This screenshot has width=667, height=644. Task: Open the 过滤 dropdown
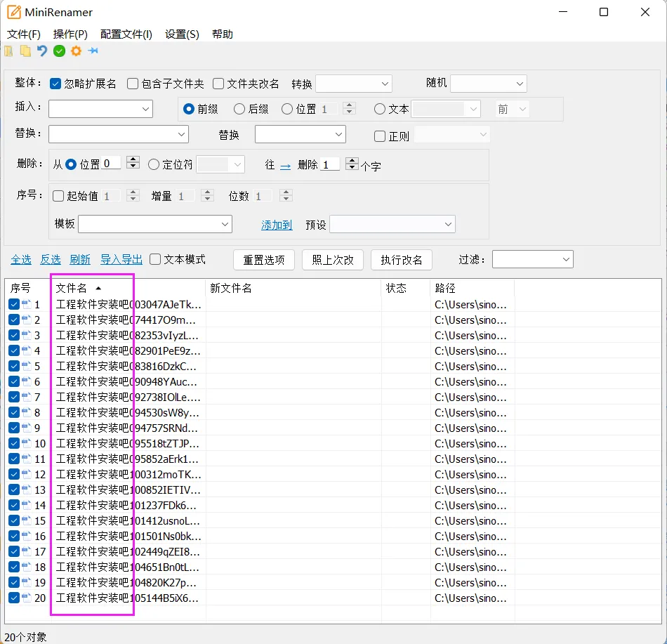pyautogui.click(x=533, y=259)
